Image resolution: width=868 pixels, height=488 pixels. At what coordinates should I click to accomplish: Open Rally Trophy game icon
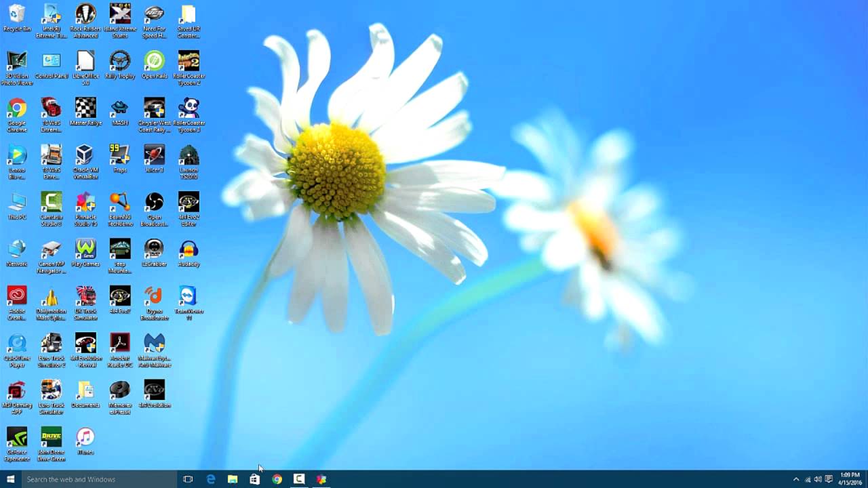pyautogui.click(x=120, y=65)
